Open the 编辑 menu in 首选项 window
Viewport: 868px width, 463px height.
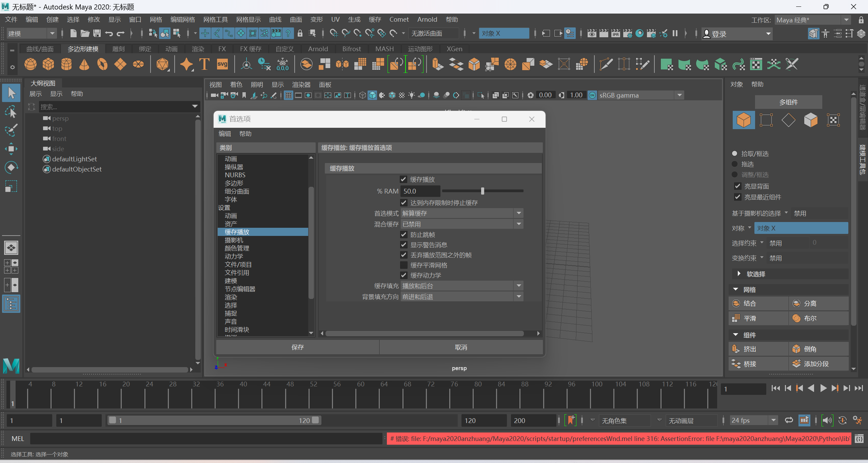click(225, 134)
